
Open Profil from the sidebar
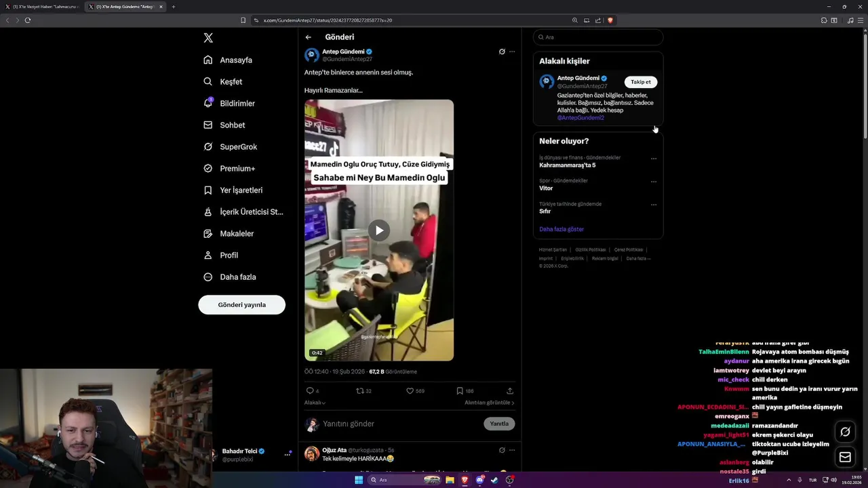(x=220, y=255)
